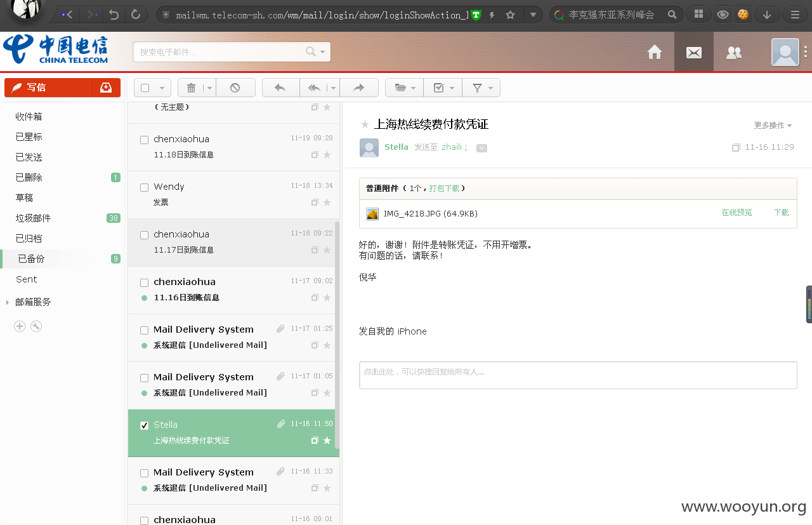
Task: Open the Sent folder
Action: (27, 279)
